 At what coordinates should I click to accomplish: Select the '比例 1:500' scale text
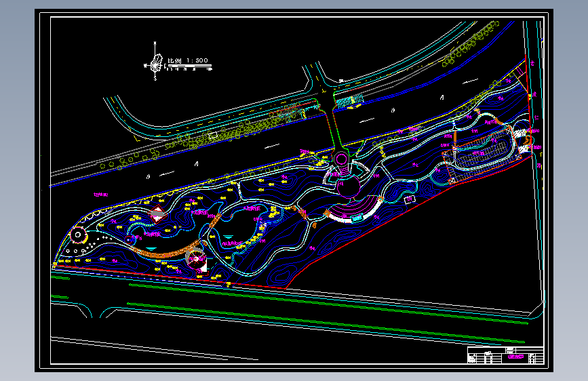pos(187,60)
